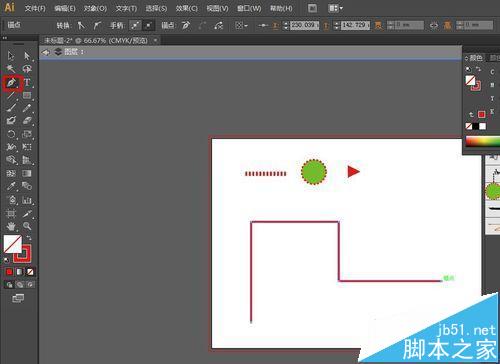Select the Selection tool (black arrow)
This screenshot has height=364, width=500.
11,56
